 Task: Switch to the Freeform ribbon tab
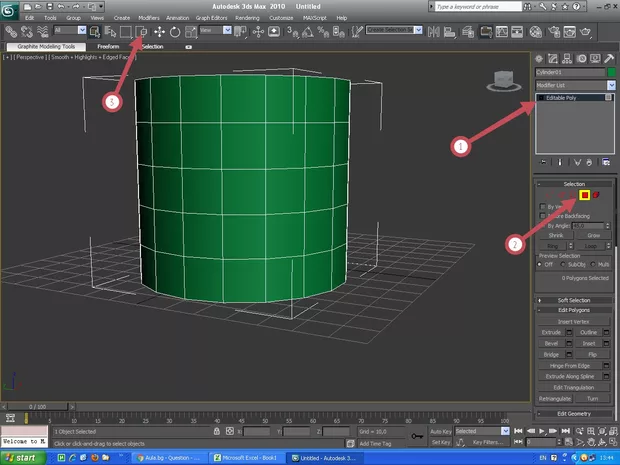[x=107, y=47]
